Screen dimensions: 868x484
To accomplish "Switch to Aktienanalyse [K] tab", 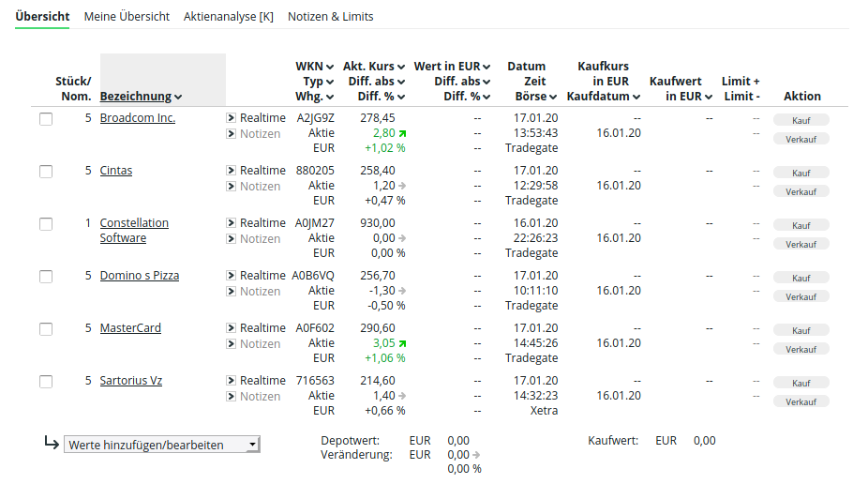I will (229, 17).
